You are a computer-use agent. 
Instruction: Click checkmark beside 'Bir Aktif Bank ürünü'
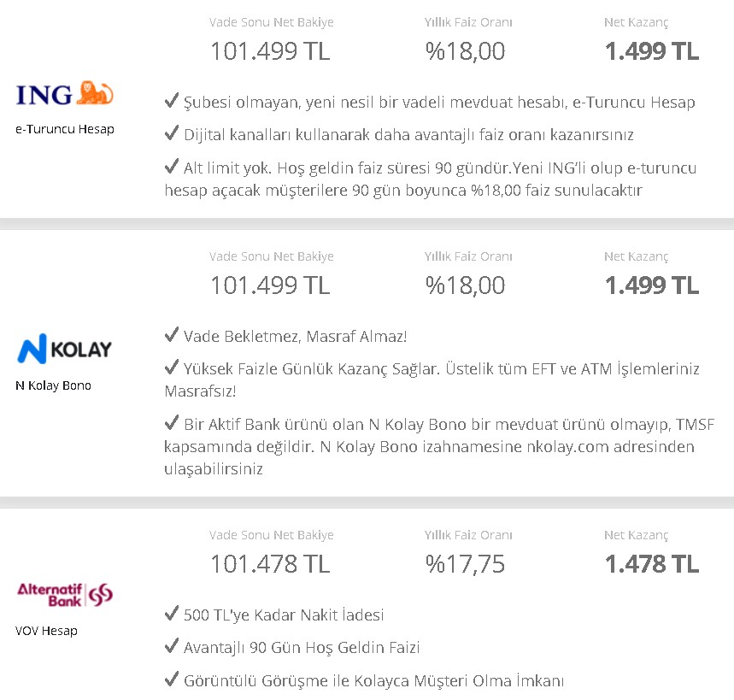(x=172, y=423)
